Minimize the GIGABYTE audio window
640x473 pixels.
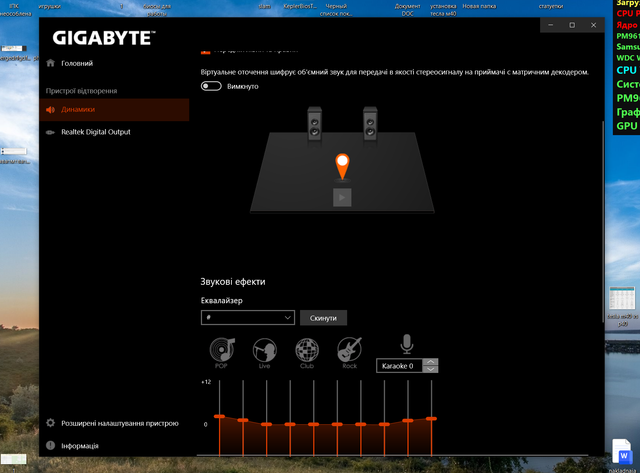(x=551, y=25)
